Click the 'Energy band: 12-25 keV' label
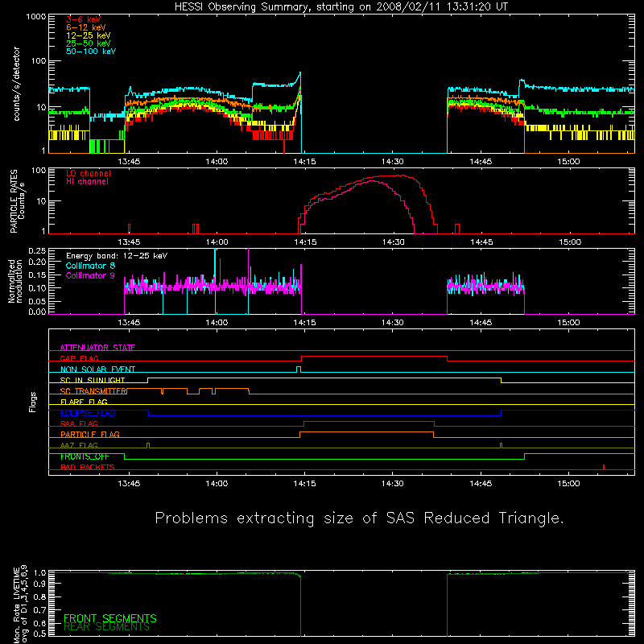Viewport: 644px width, 644px height. pyautogui.click(x=117, y=256)
